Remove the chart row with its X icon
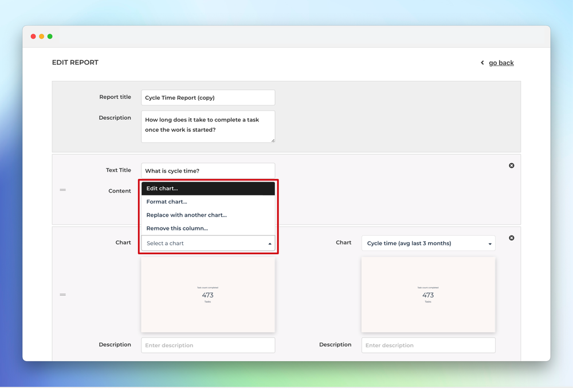The width and height of the screenshot is (573, 392). (512, 238)
